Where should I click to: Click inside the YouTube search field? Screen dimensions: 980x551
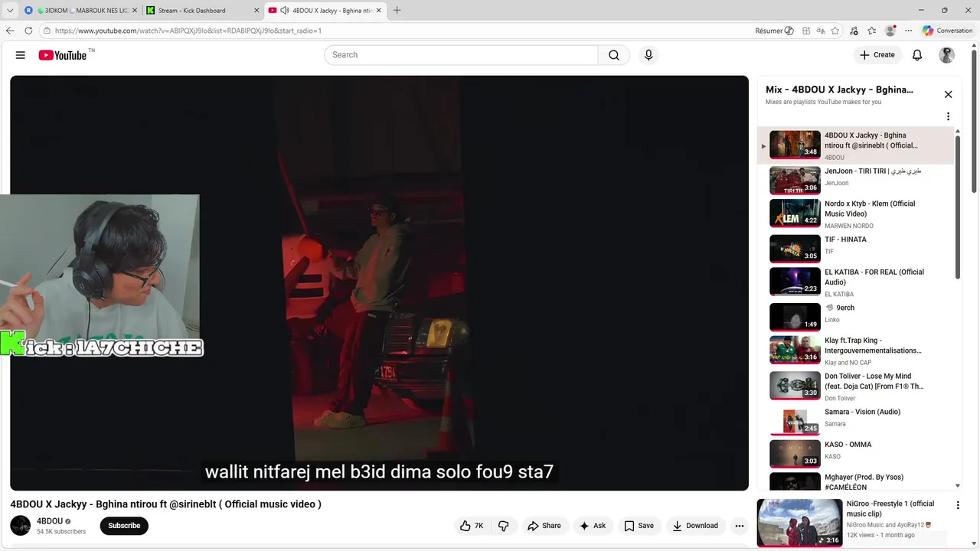[x=461, y=55]
